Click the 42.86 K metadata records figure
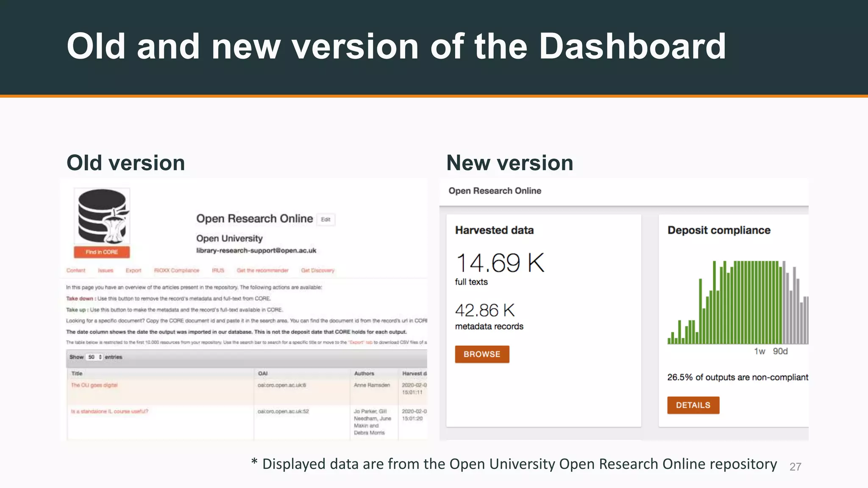 485,311
